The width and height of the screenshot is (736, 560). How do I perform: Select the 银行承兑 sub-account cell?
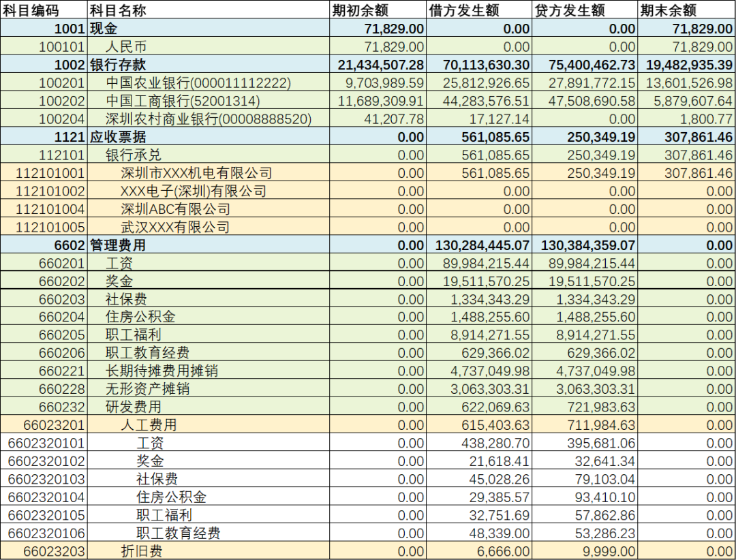click(209, 155)
